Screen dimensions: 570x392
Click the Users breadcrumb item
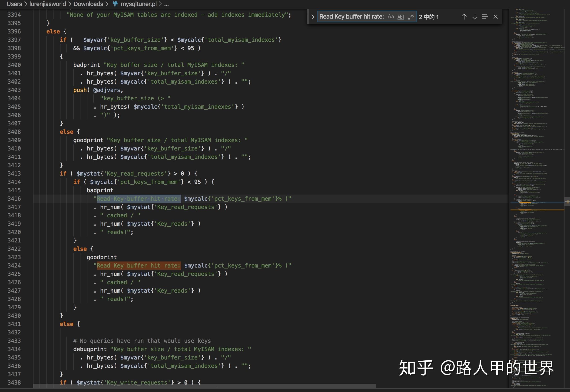pos(14,4)
